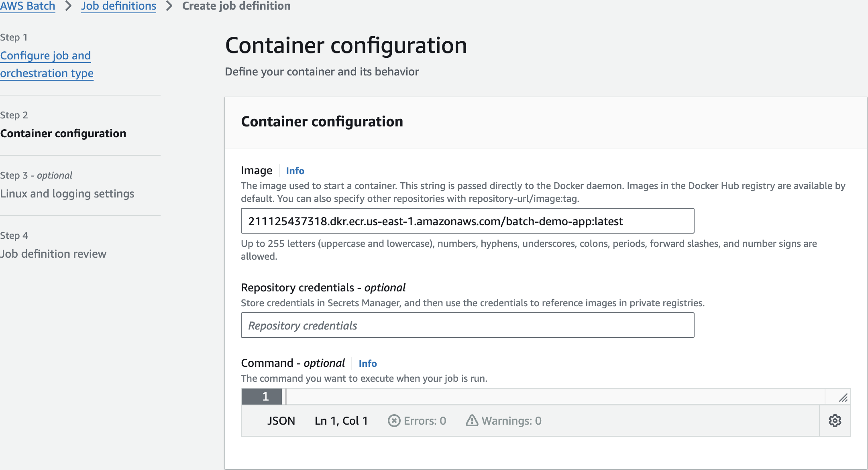Screen dimensions: 868x470
Task: Click line number 1 in gutter
Action: tap(265, 397)
